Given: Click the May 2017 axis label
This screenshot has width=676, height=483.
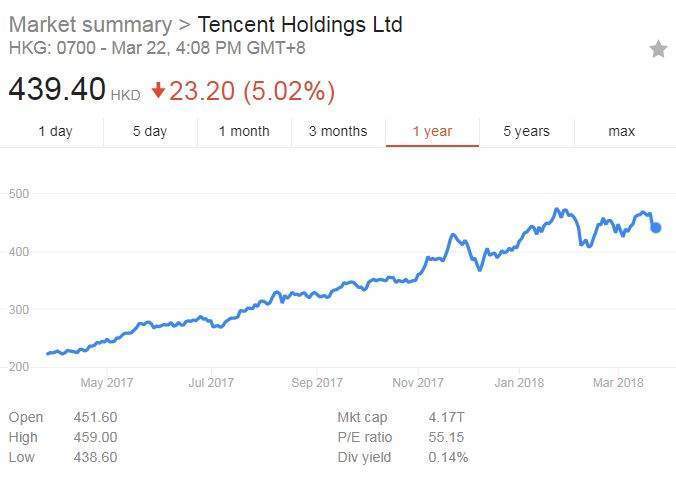Looking at the screenshot, I should point(107,383).
